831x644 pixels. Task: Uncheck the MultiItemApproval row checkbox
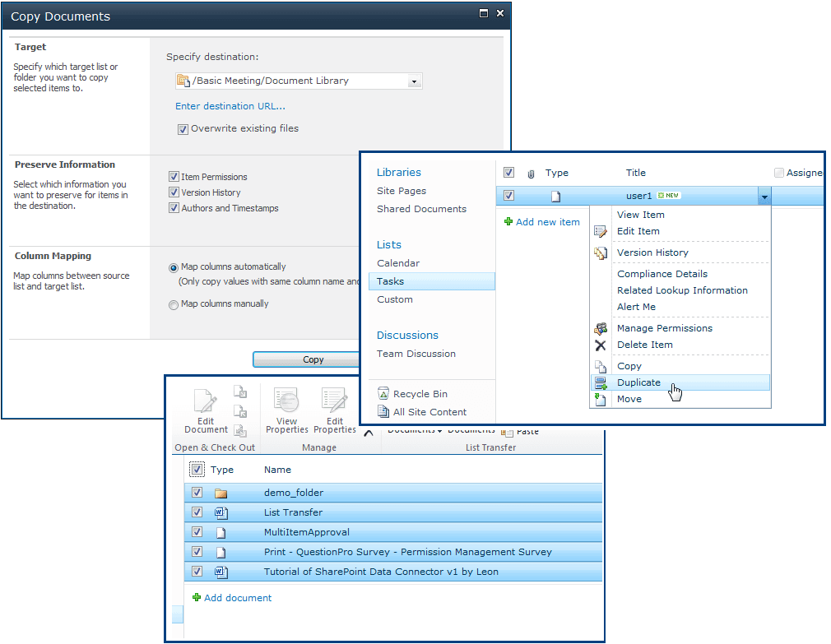coord(197,531)
